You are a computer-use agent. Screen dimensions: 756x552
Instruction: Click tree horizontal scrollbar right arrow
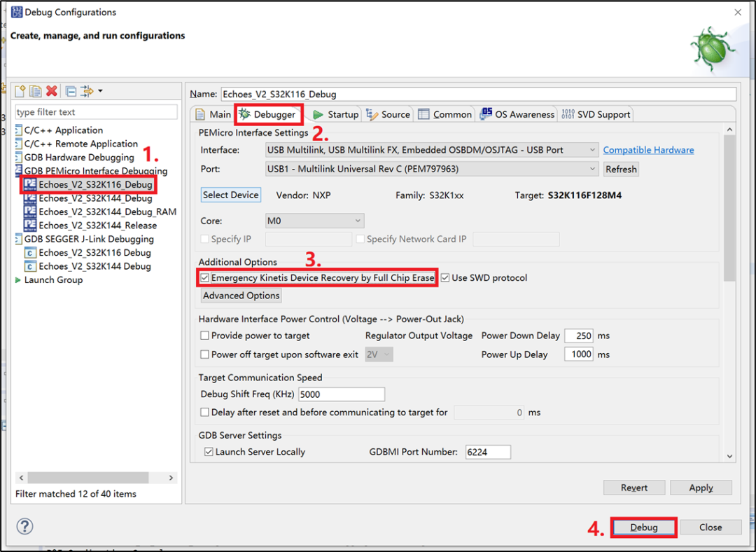coord(171,478)
